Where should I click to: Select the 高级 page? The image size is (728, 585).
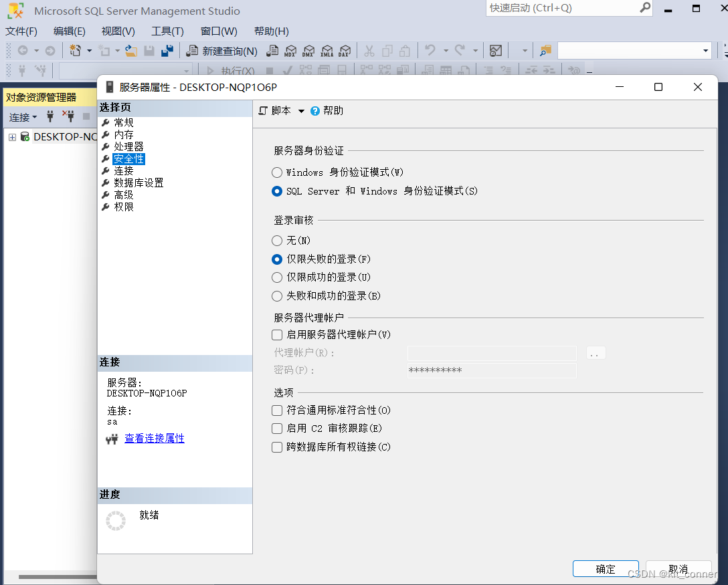tap(124, 195)
